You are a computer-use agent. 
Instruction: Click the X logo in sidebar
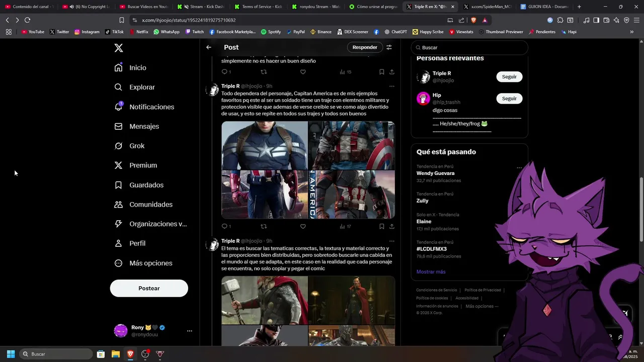(x=119, y=48)
